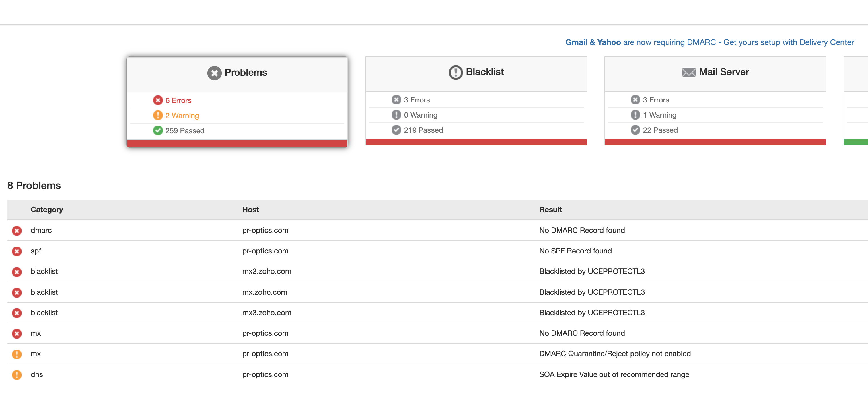Screen dimensions: 868x402
Task: Click the red 6 Errors link
Action: tap(178, 100)
